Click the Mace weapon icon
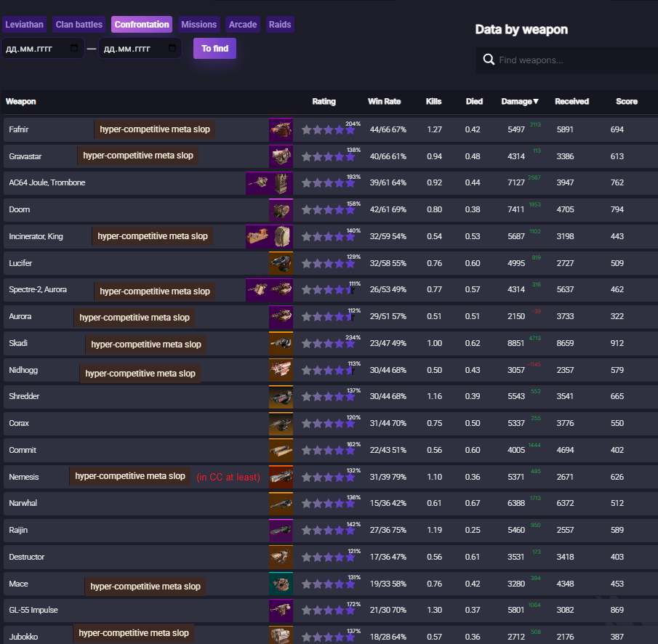Viewport: 658px width, 644px height. click(281, 584)
